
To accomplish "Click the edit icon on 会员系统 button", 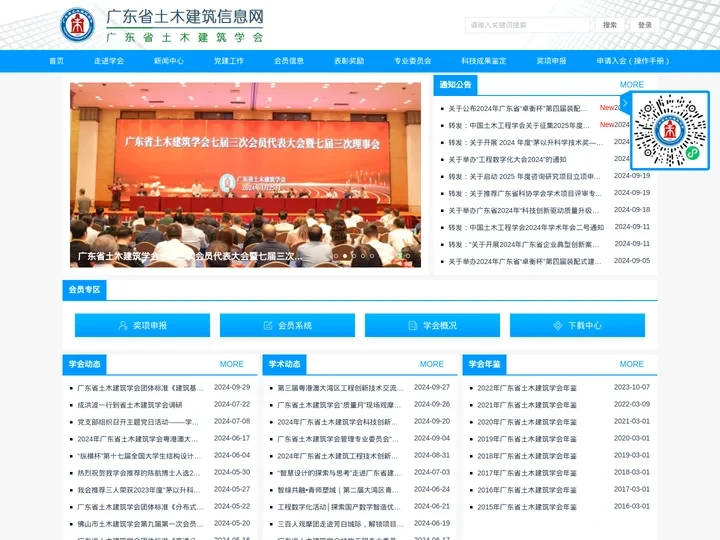I will pos(268,326).
